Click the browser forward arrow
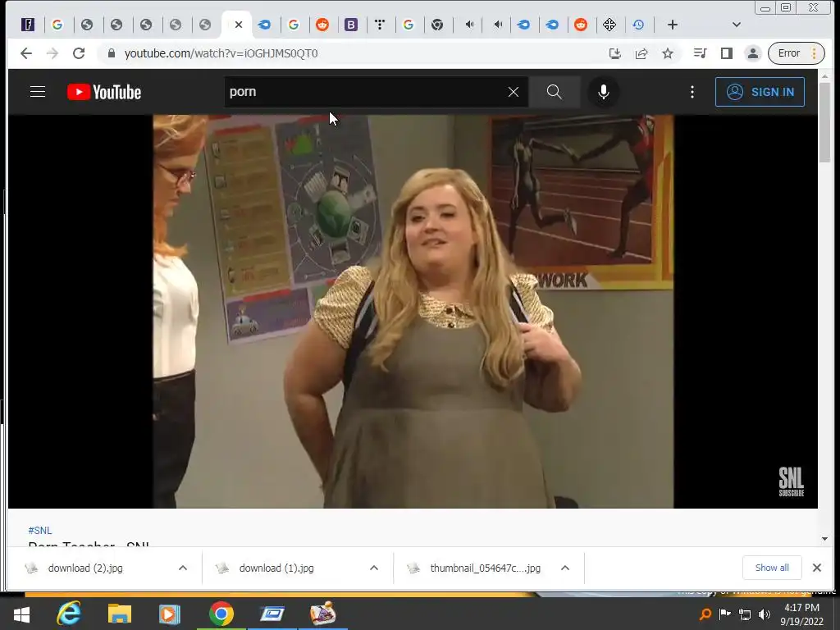This screenshot has width=840, height=630. [52, 53]
